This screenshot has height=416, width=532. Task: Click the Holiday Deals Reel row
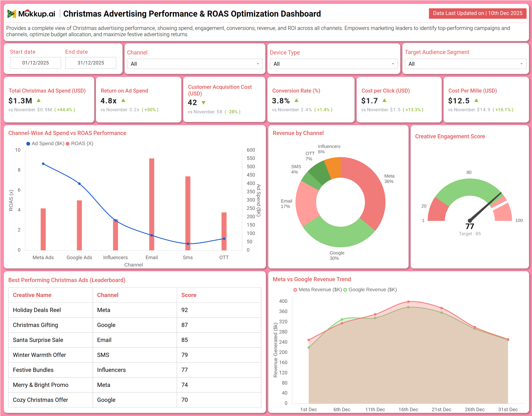[x=135, y=310]
